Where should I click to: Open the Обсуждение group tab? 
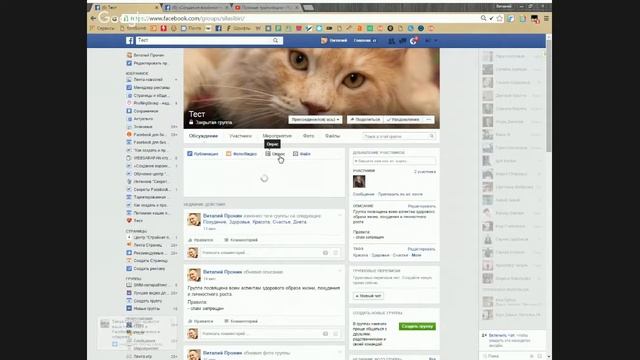203,136
